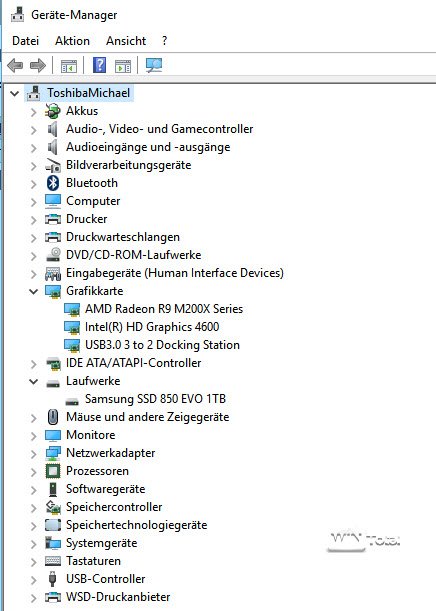Expand the Prozessoren category
The width and height of the screenshot is (436, 611).
coord(34,471)
